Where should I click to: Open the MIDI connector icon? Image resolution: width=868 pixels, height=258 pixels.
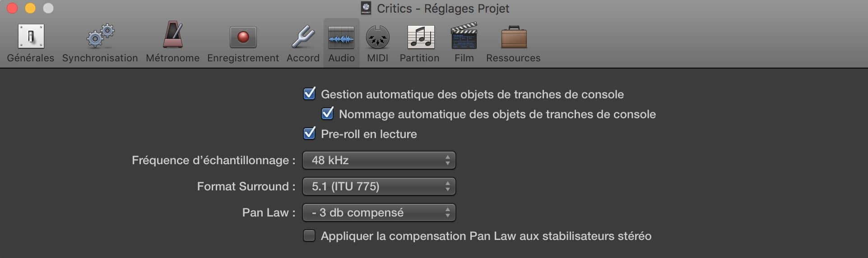(377, 37)
